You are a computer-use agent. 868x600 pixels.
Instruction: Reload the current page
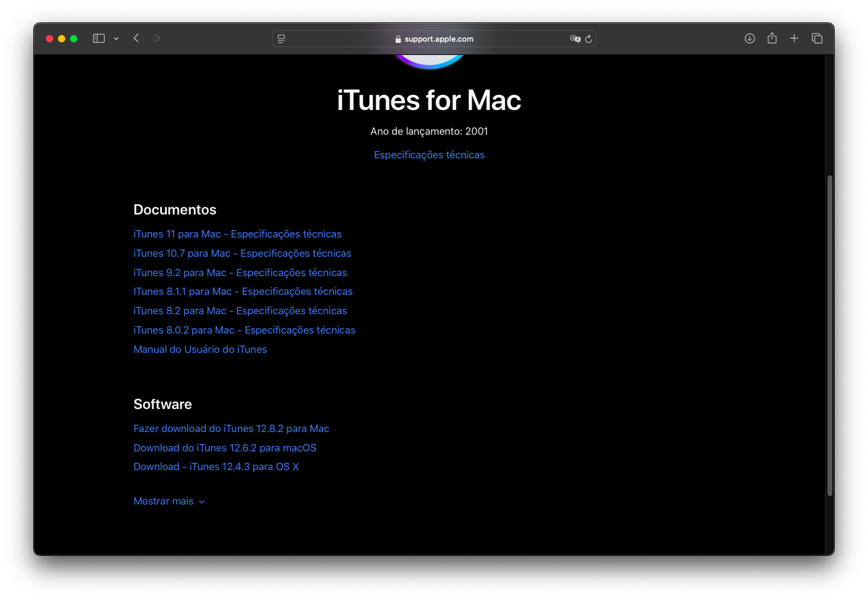[589, 39]
